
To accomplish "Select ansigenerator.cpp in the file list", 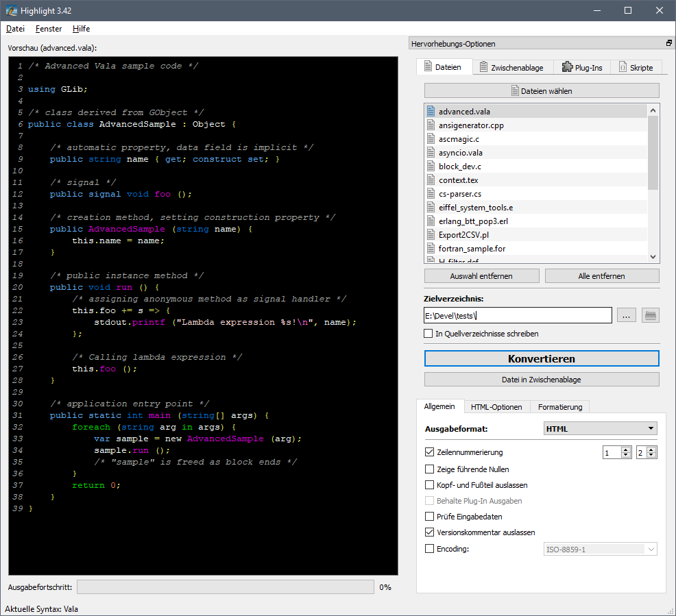I will (536, 125).
